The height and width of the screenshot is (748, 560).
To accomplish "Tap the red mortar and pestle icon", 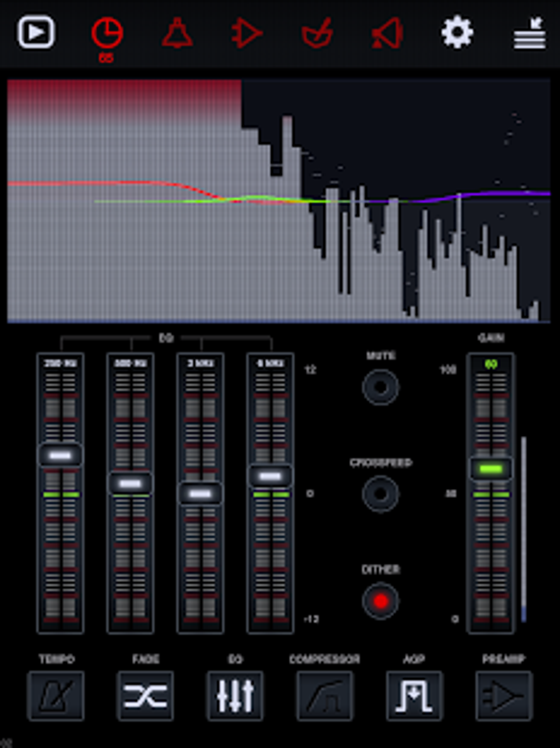I will coord(317,33).
